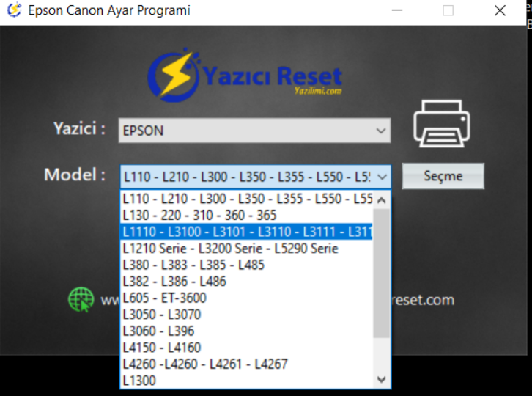Image resolution: width=532 pixels, height=396 pixels.
Task: Click the list scrollbar up arrow
Action: 381,200
